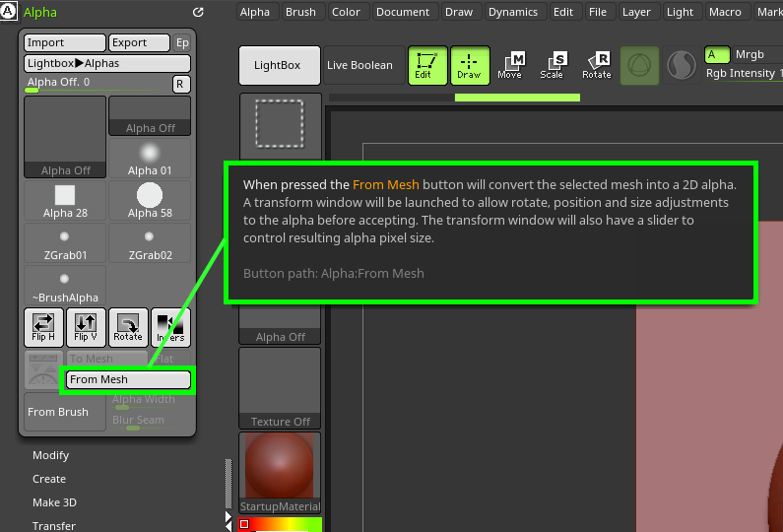Toggle the A material channel button
The width and height of the screenshot is (783, 532).
pyautogui.click(x=717, y=54)
